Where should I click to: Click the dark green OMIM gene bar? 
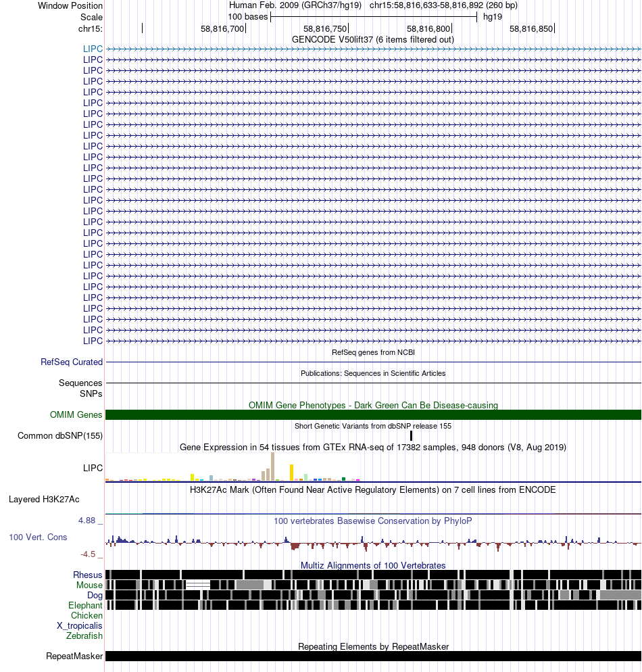point(373,414)
